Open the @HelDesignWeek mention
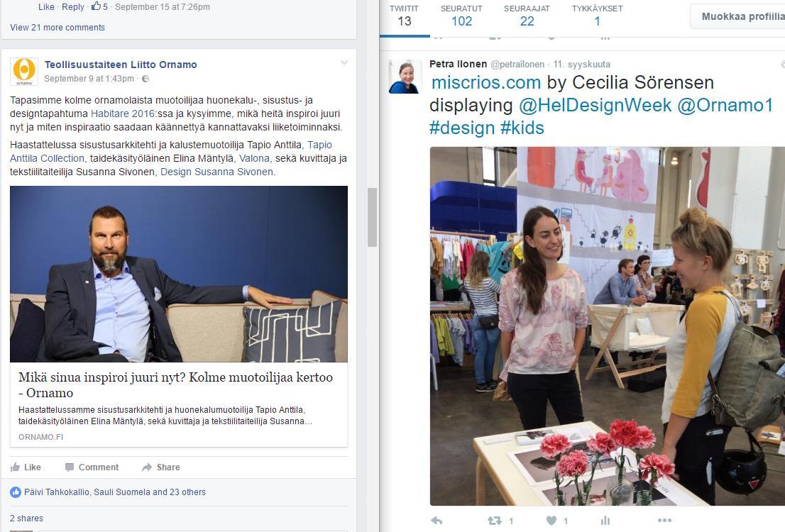Image resolution: width=785 pixels, height=532 pixels. (595, 105)
